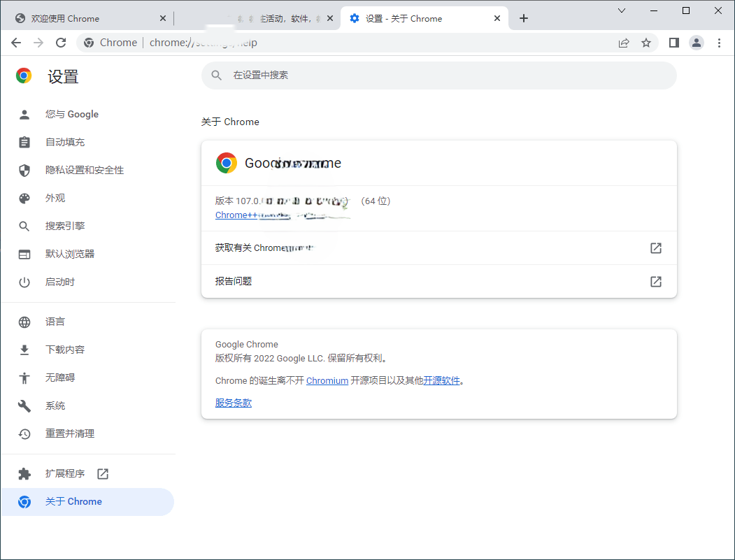Viewport: 735px width, 560px height.
Task: Click the Chrome logo beside 设置 title
Action: pos(24,76)
